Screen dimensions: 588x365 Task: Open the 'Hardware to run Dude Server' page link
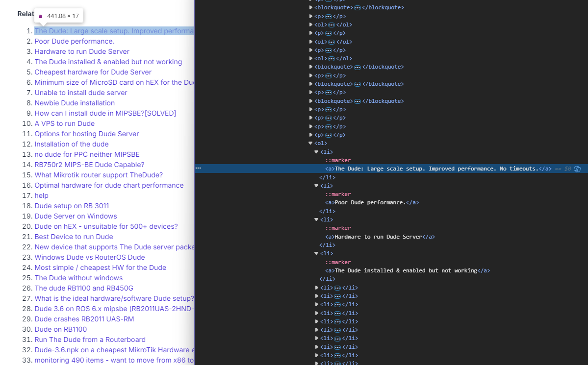tap(82, 51)
